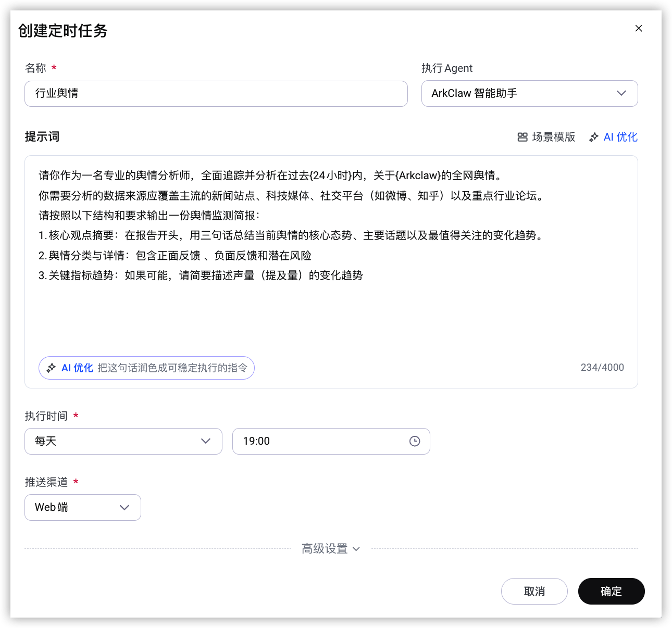Click the AI 优化 suggestion pill
This screenshot has width=672, height=628.
tap(146, 368)
